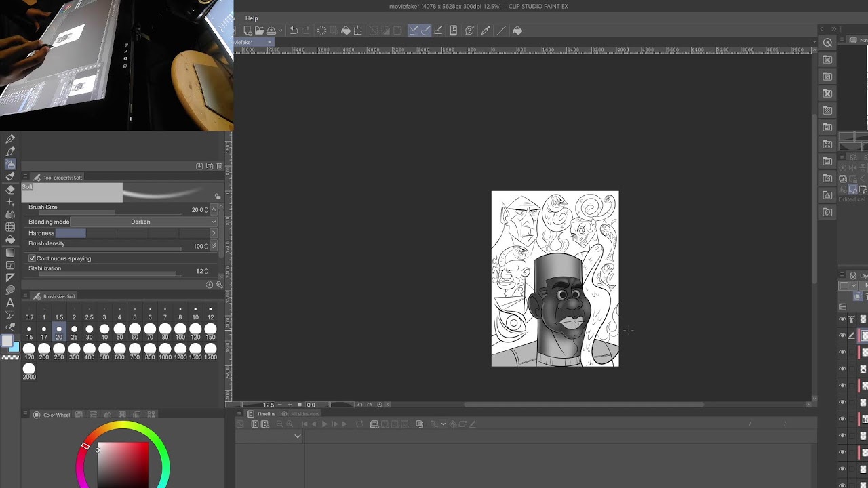Uncheck the Continuous spraying checkbox
Viewport: 868px width, 488px height.
point(32,258)
